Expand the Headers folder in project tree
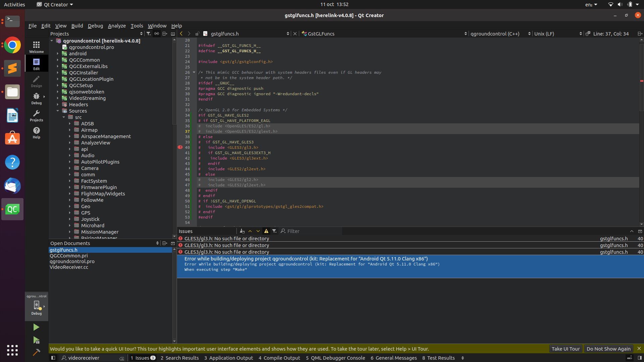The height and width of the screenshot is (362, 644). (x=58, y=104)
